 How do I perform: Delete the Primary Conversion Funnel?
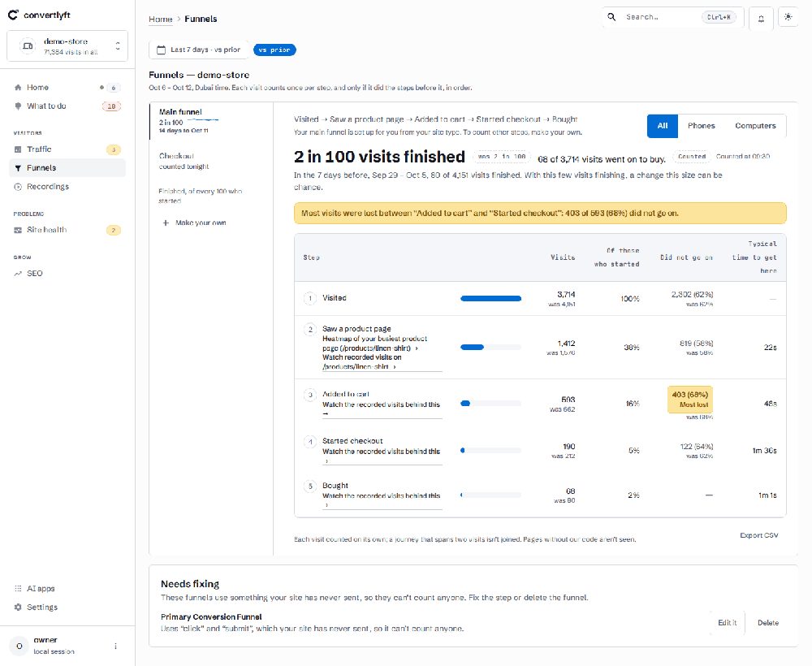pyautogui.click(x=768, y=622)
